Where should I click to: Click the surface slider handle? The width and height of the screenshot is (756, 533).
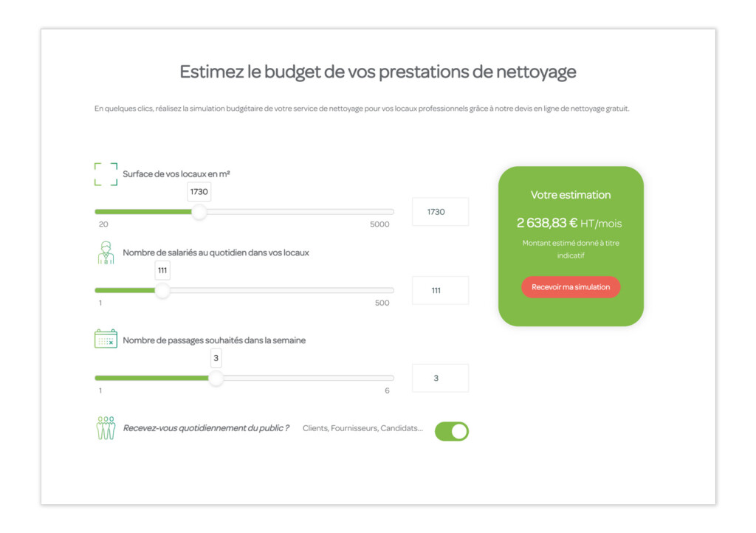click(x=199, y=212)
